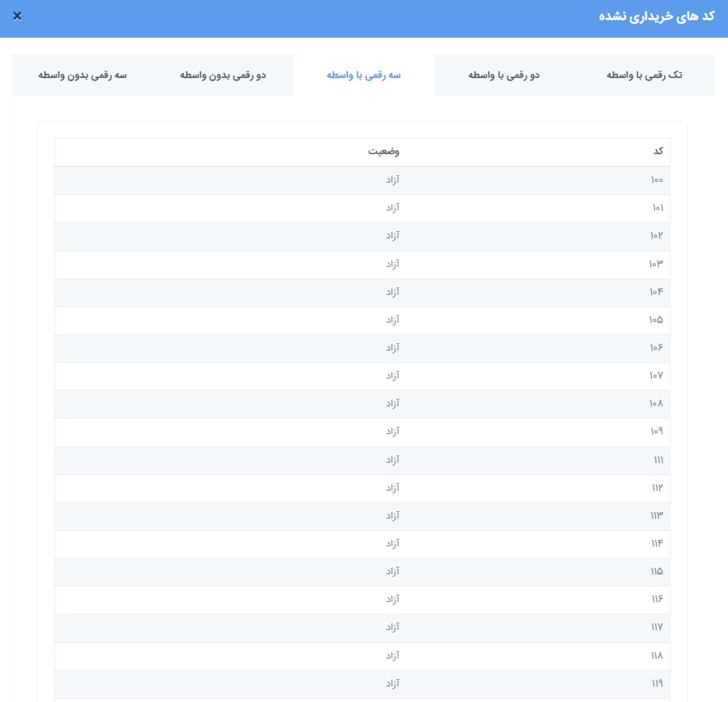Select code ۱۱۷ in the table
Viewport: 728px width, 702px height.
tap(657, 627)
